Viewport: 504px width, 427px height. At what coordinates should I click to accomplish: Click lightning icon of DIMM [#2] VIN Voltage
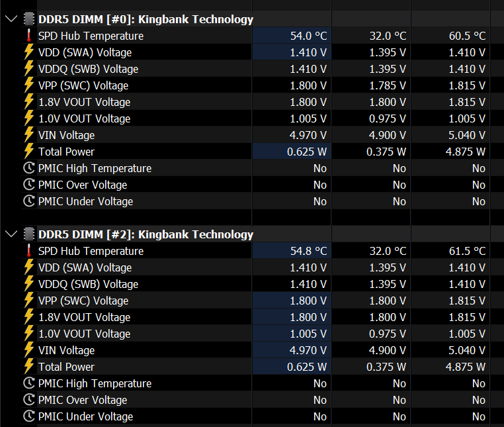point(29,350)
